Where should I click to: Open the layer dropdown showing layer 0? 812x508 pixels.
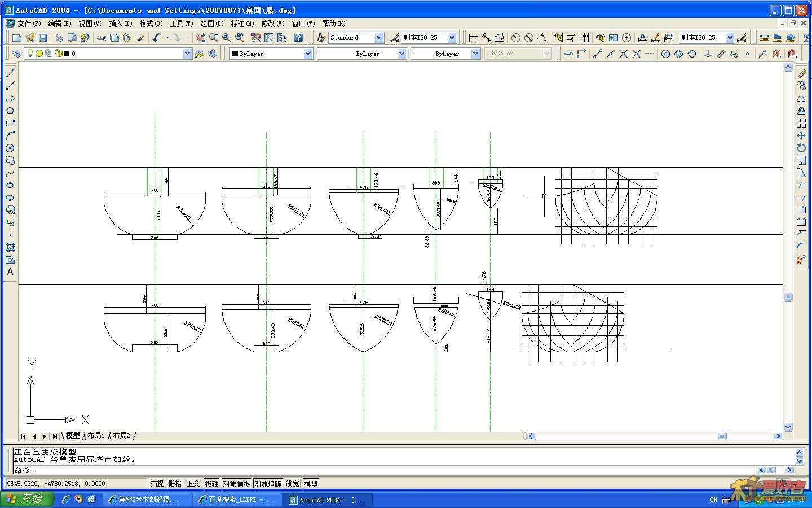click(187, 54)
